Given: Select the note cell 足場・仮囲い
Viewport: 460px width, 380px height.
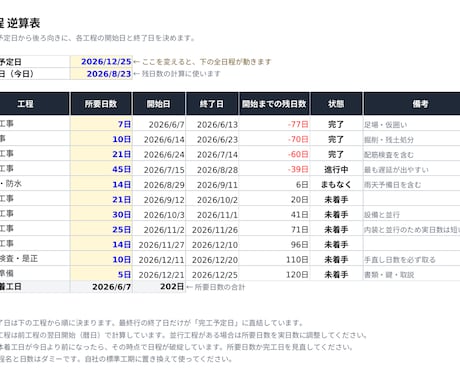Looking at the screenshot, I should 412,124.
